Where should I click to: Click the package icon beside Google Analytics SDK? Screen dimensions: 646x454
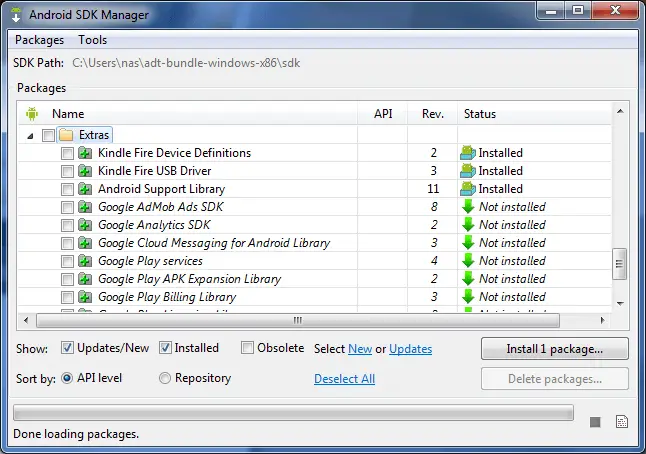tap(85, 225)
